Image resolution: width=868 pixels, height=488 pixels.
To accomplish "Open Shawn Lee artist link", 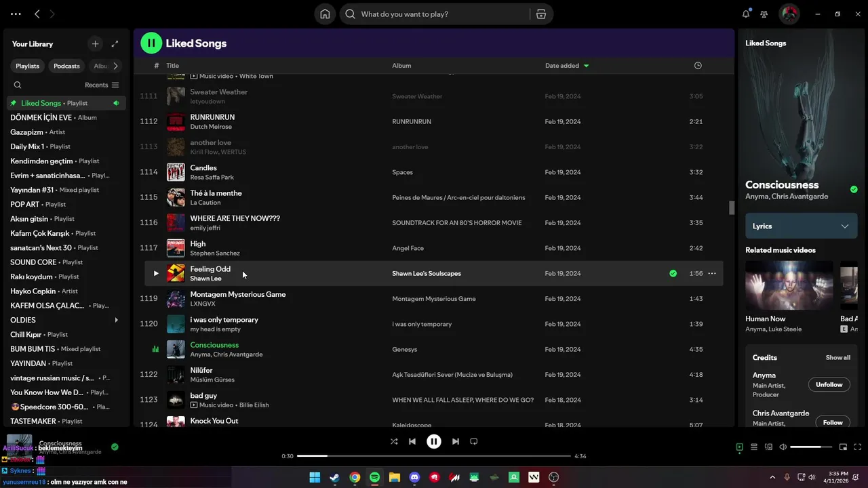I will [205, 279].
